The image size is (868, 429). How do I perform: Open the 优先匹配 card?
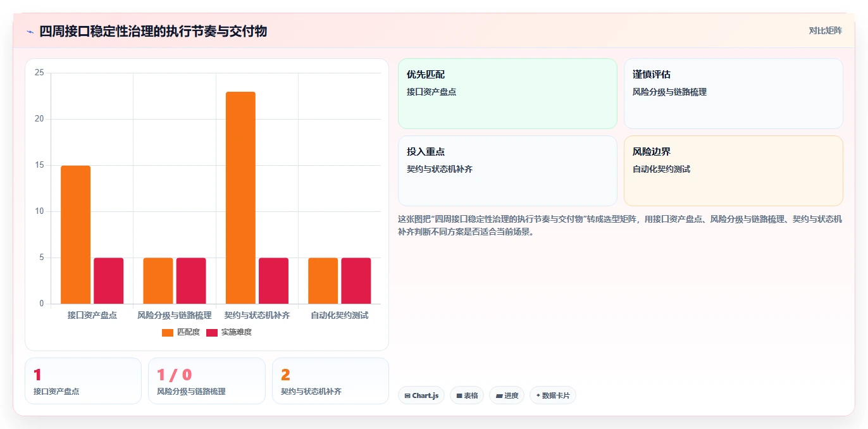tap(507, 94)
